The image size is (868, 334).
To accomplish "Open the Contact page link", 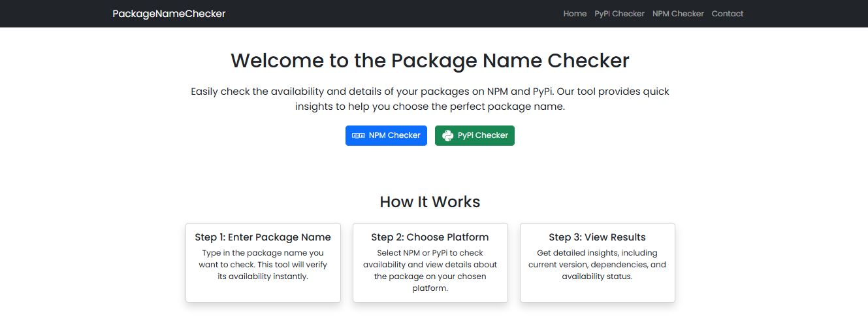I will [728, 14].
